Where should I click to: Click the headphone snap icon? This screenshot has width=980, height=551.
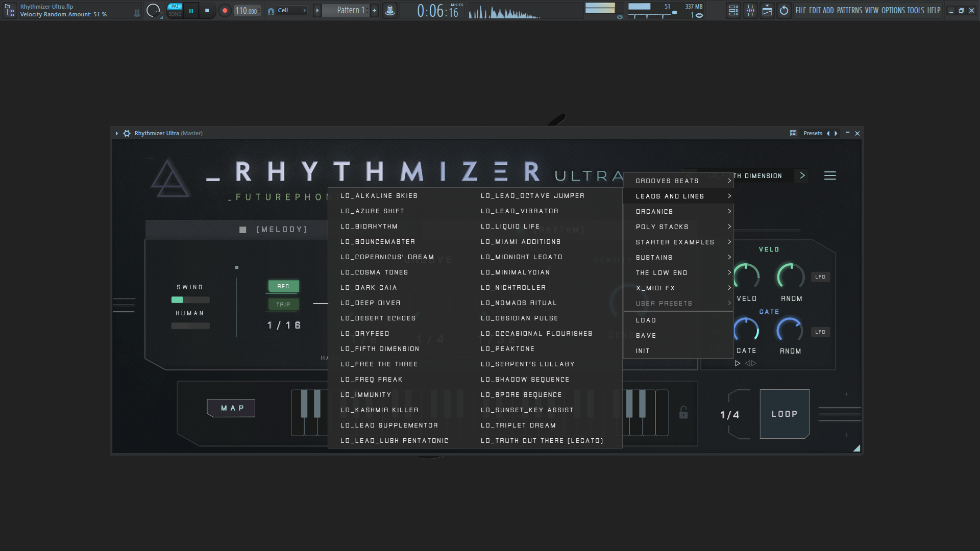(x=271, y=11)
